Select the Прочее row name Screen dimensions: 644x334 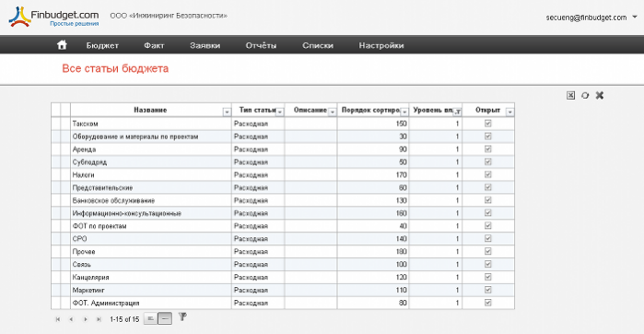point(84,251)
